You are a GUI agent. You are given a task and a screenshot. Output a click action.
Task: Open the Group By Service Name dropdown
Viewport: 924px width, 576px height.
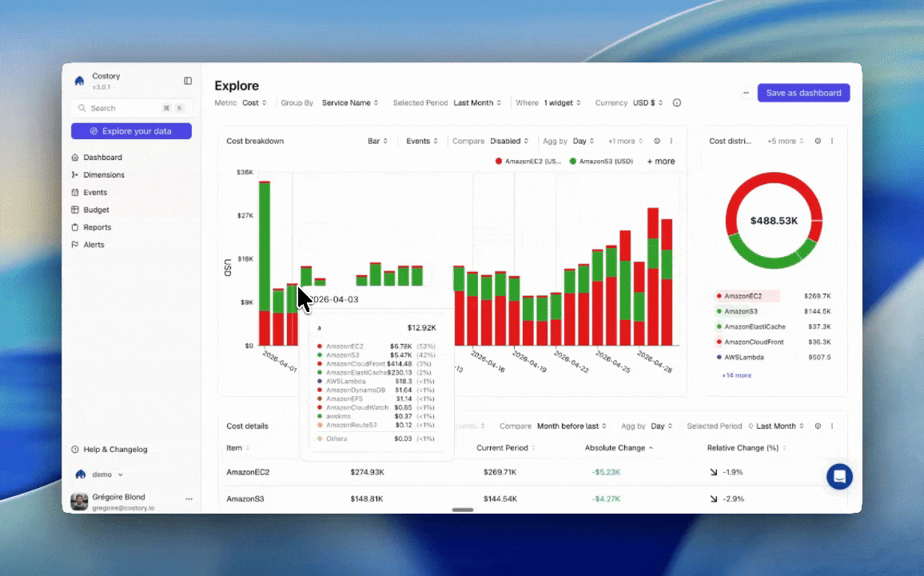coord(350,102)
